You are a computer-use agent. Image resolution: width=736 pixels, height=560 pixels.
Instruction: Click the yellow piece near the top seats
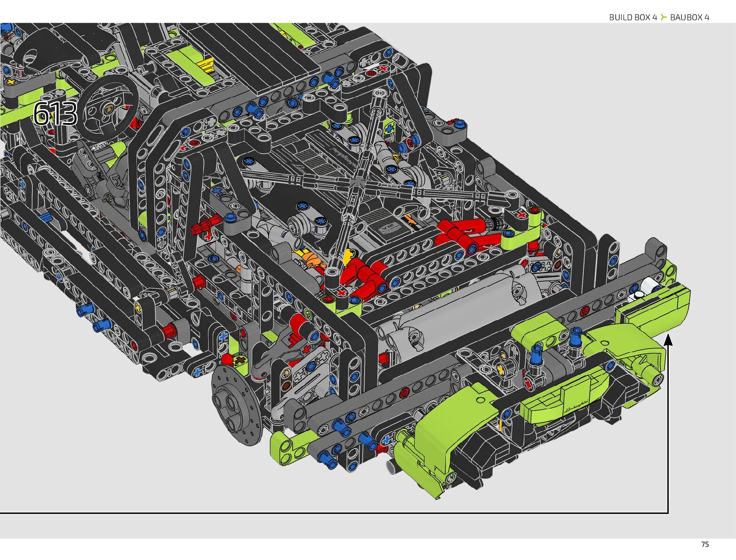point(207,63)
